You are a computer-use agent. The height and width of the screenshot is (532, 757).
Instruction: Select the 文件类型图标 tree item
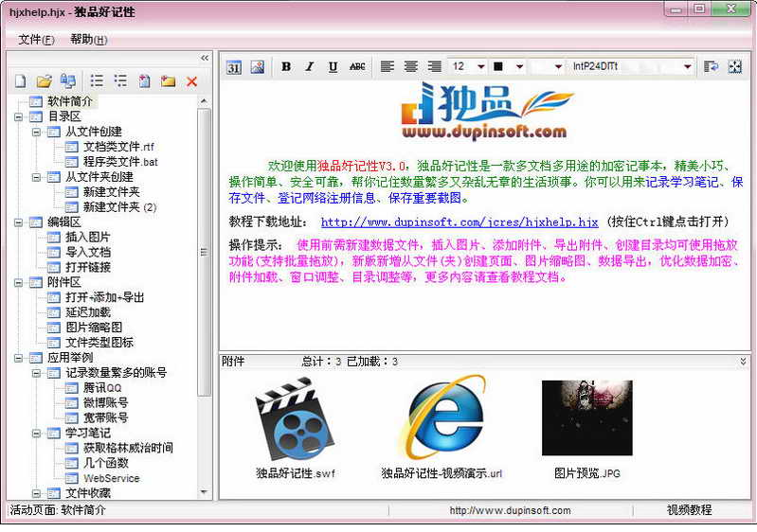click(x=99, y=343)
